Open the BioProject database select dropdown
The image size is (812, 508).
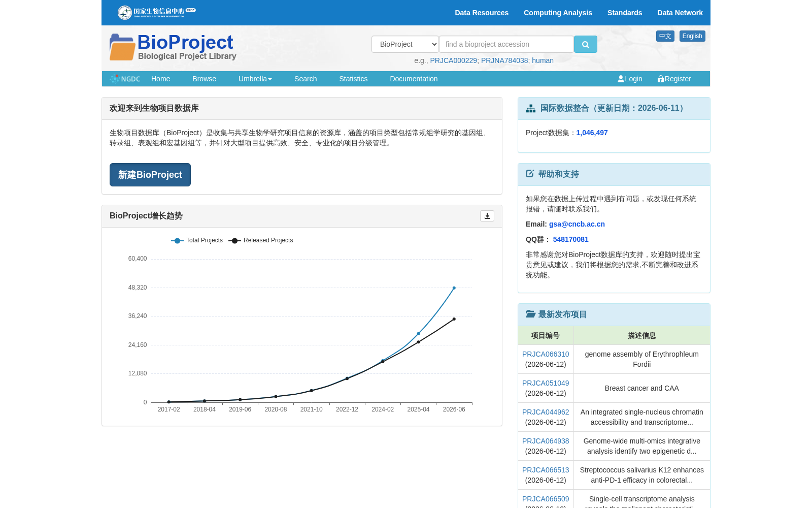pos(405,44)
